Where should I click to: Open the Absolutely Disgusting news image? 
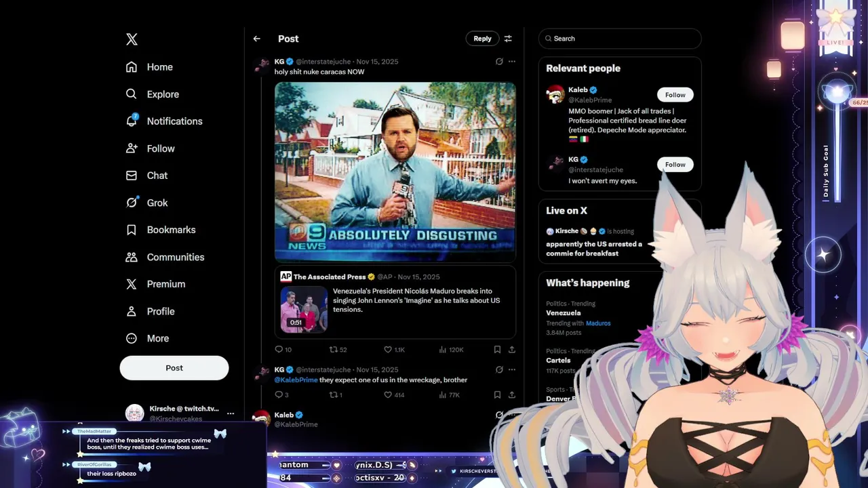pyautogui.click(x=395, y=171)
